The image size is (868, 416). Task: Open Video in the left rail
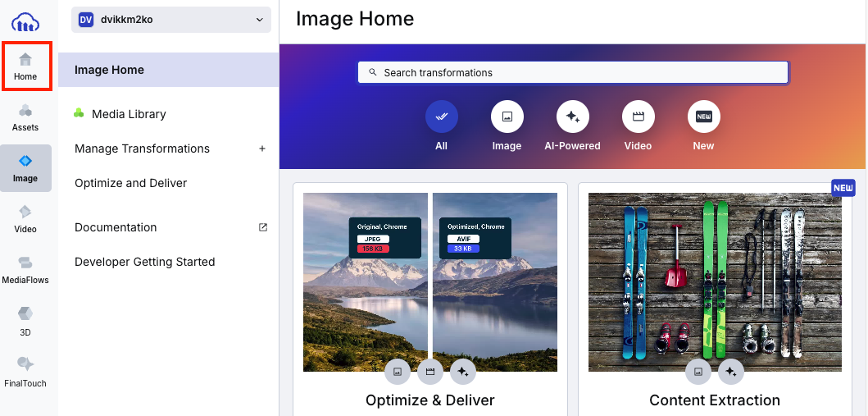[25, 219]
